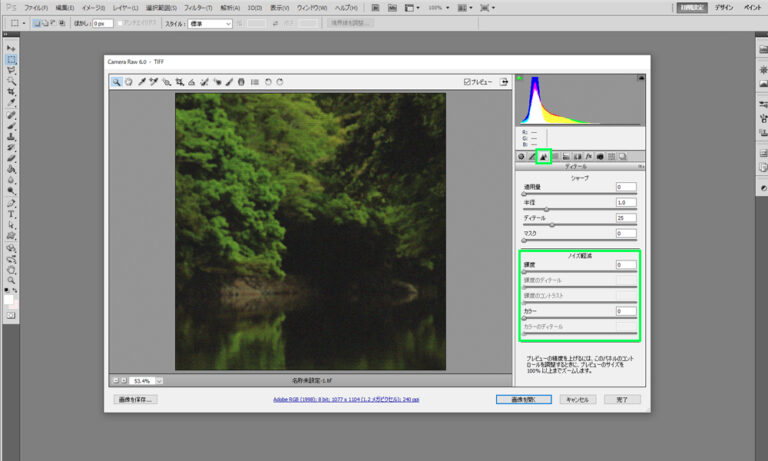
Task: Open the zoom level 53.4% dropdown
Action: click(x=159, y=381)
